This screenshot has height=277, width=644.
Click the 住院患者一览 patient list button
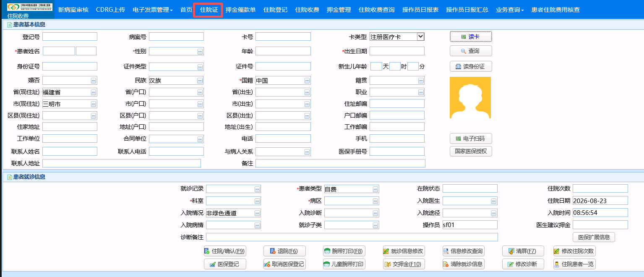tap(574, 264)
